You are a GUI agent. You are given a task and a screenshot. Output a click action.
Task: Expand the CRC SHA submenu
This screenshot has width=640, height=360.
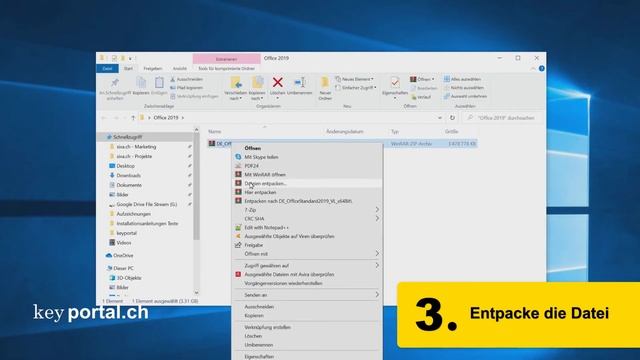[x=377, y=219]
